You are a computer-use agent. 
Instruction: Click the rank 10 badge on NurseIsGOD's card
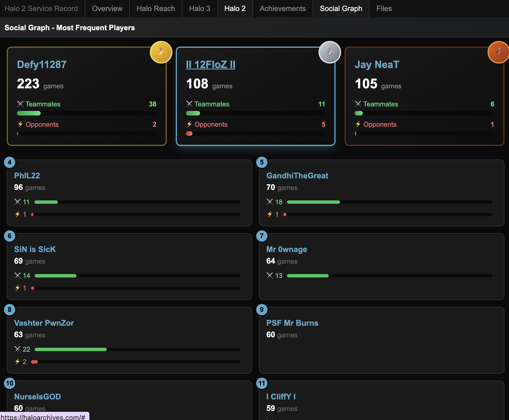tap(9, 383)
